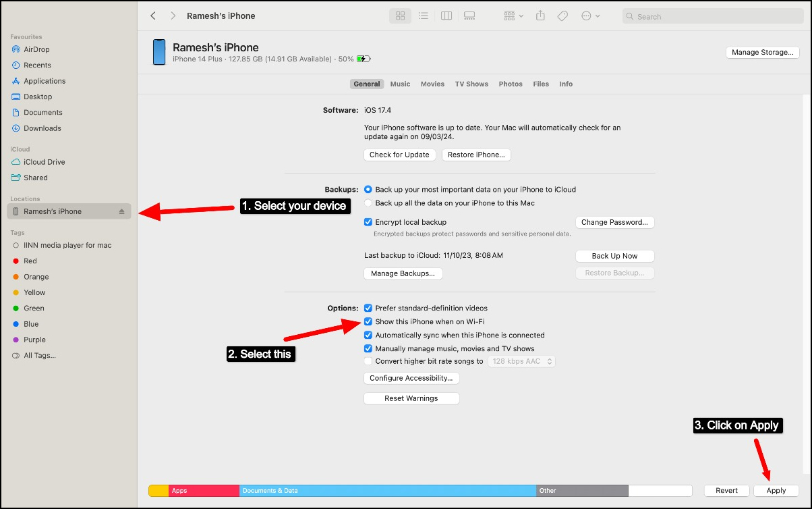Switch to icon grid view

tap(401, 16)
